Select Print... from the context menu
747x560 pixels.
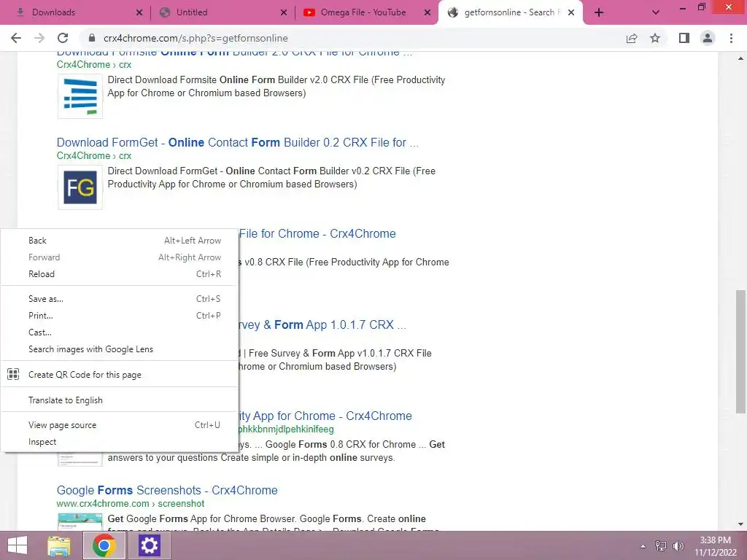tap(119, 315)
